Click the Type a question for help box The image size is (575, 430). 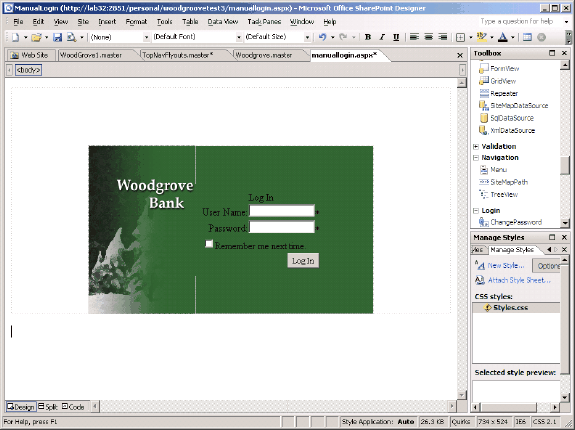[517, 21]
